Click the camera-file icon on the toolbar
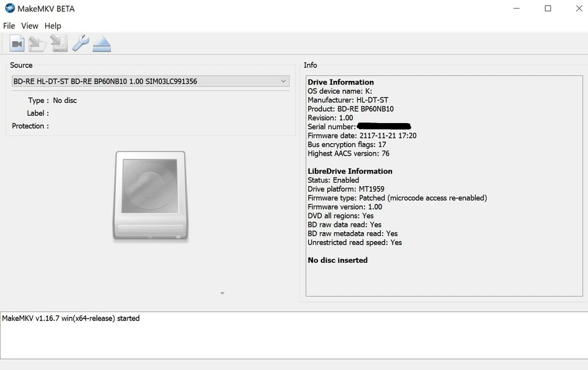This screenshot has height=370, width=588. [x=17, y=43]
